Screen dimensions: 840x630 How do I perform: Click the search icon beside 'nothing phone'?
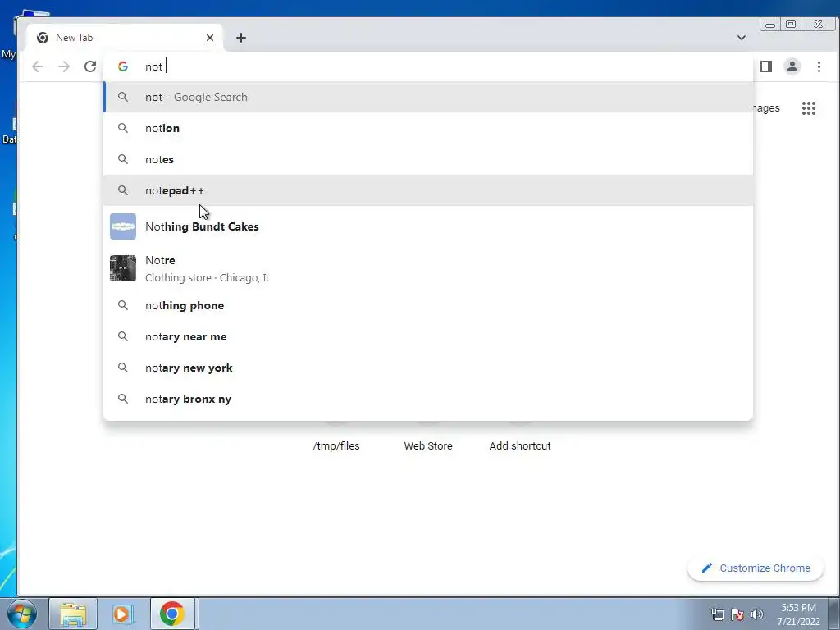point(123,305)
